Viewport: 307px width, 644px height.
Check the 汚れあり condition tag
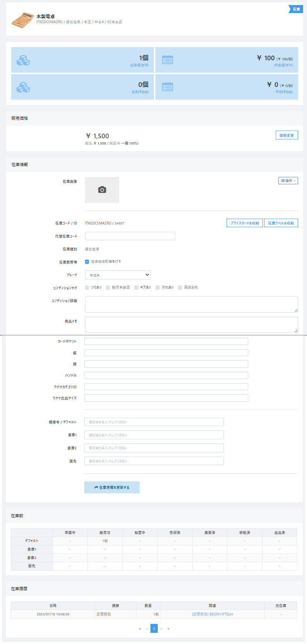(157, 287)
